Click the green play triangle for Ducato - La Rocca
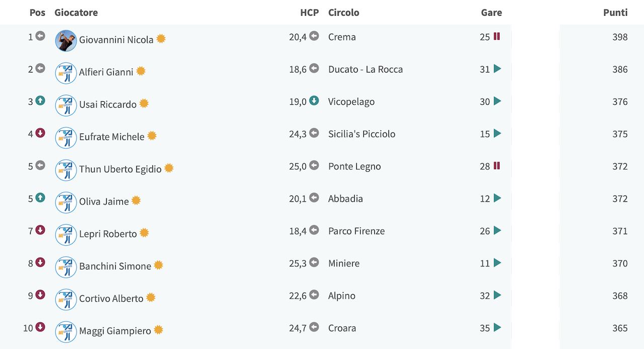Image resolution: width=644 pixels, height=349 pixels. point(498,69)
